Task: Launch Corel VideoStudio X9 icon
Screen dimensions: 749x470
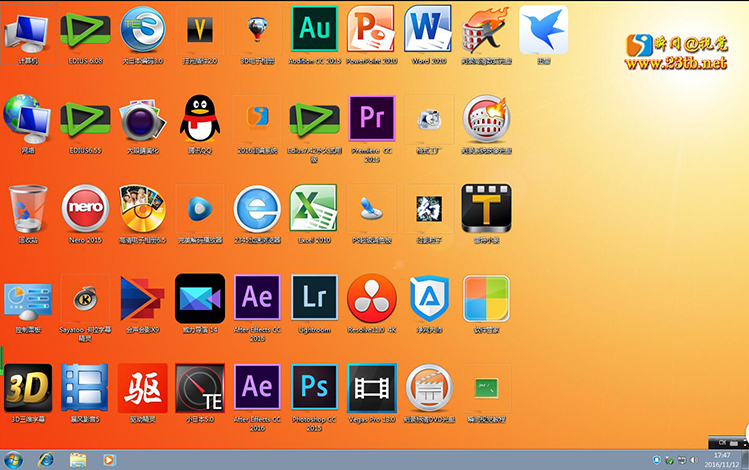Action: coord(142,298)
